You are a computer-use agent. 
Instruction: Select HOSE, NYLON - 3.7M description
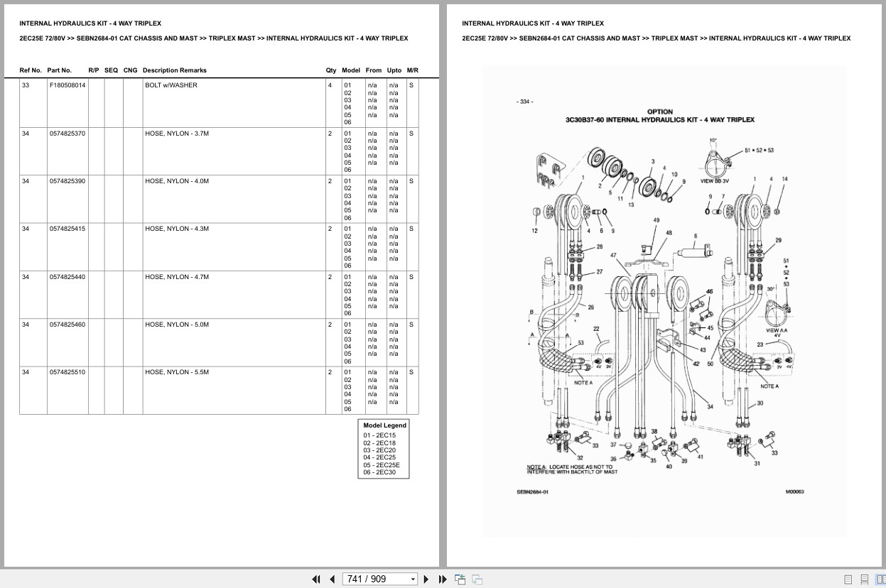pyautogui.click(x=177, y=134)
